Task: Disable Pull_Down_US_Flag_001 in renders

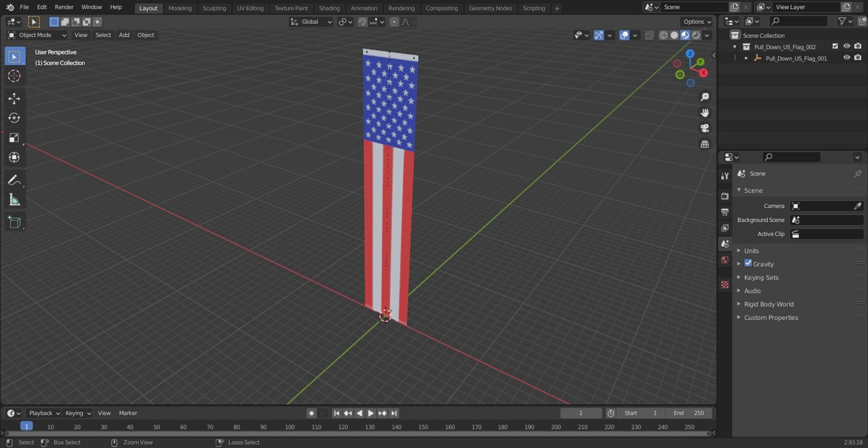Action: click(x=858, y=58)
